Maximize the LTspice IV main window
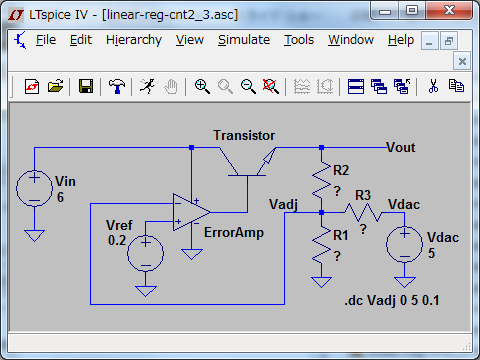 (412, 11)
